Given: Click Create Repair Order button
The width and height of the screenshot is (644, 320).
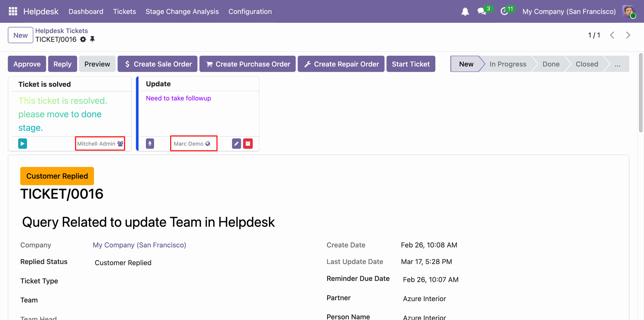Looking at the screenshot, I should [x=341, y=64].
